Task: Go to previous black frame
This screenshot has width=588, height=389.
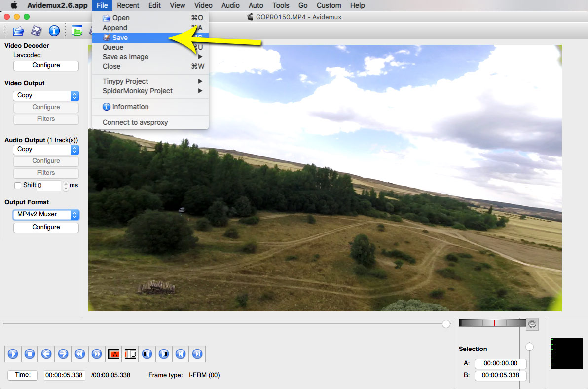Action: (147, 354)
